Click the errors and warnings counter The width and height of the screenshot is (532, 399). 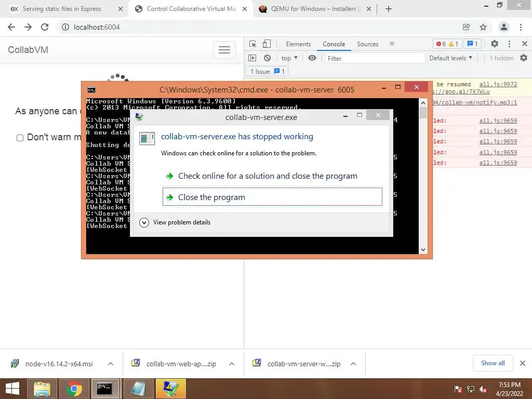pyautogui.click(x=447, y=44)
